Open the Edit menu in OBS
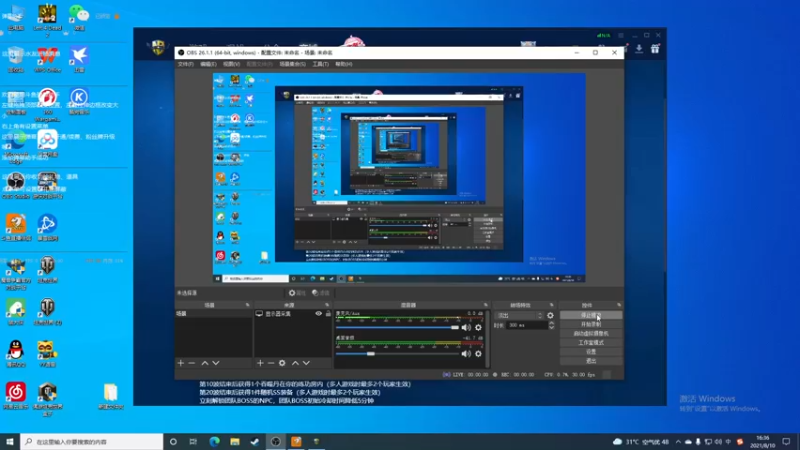The image size is (800, 450). pyautogui.click(x=208, y=64)
